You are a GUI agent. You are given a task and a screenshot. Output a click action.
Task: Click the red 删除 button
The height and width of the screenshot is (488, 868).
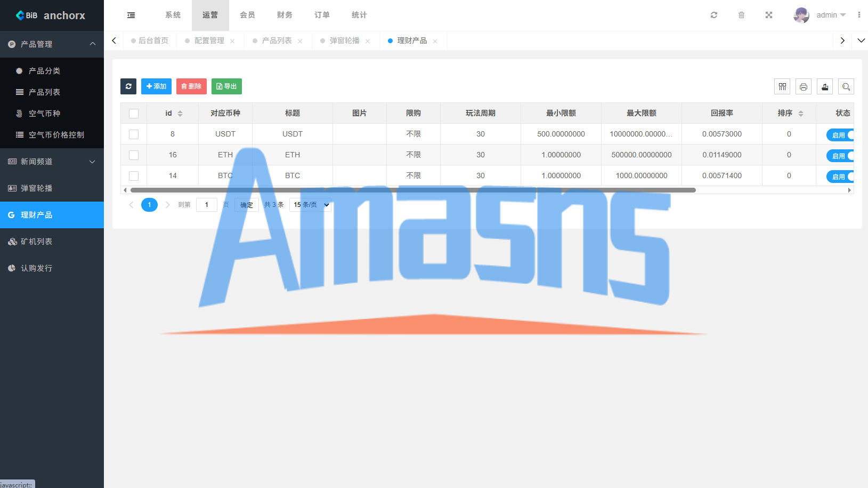(x=191, y=86)
